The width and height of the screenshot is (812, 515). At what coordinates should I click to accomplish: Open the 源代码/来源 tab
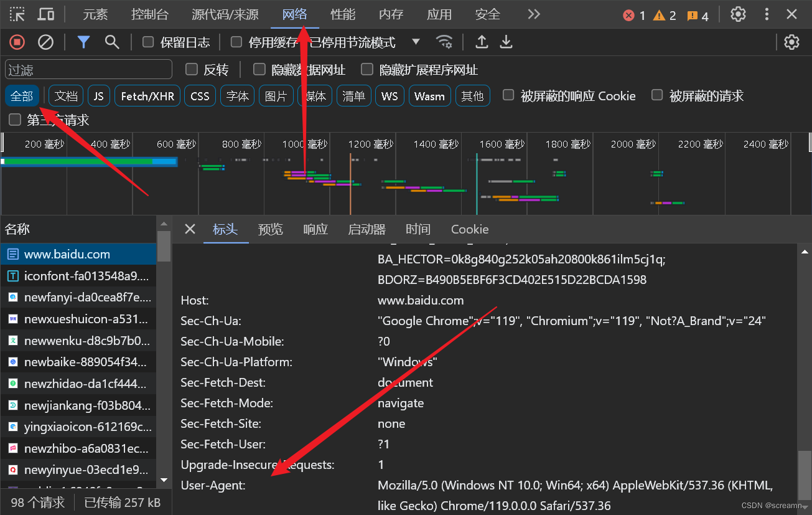225,14
